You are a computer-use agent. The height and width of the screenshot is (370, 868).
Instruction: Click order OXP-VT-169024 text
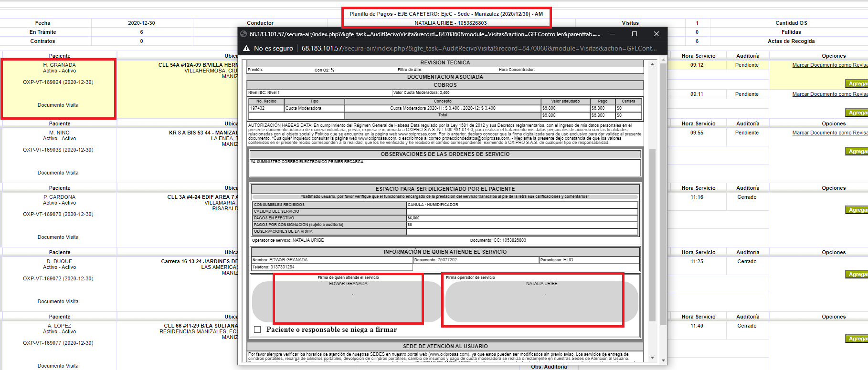[58, 82]
